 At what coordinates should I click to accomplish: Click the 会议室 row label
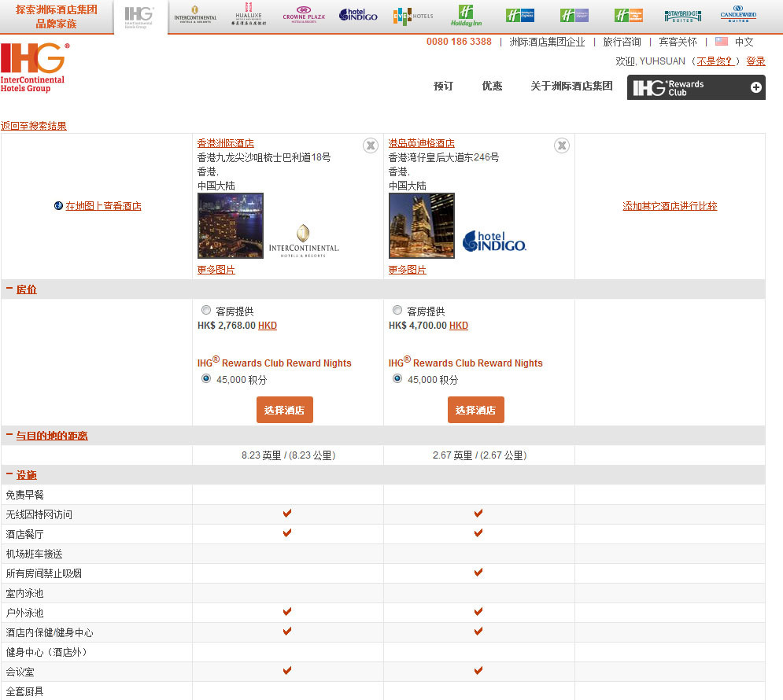click(x=20, y=672)
